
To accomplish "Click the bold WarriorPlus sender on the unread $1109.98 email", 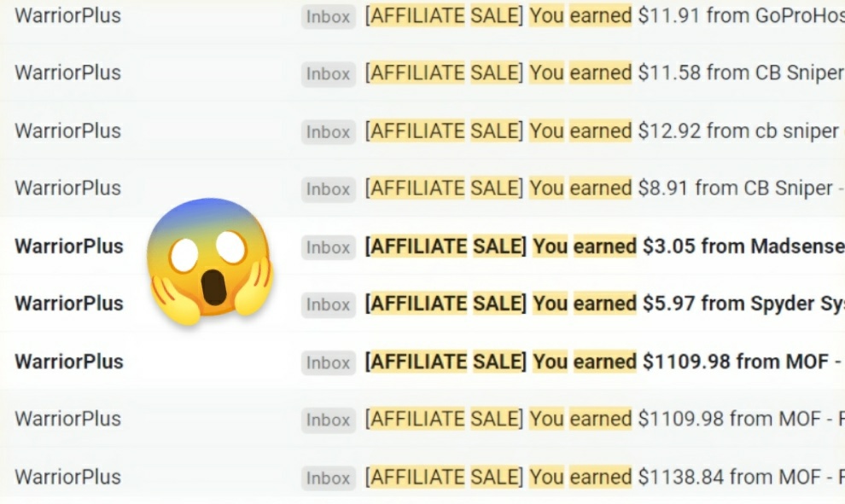I will [x=69, y=362].
